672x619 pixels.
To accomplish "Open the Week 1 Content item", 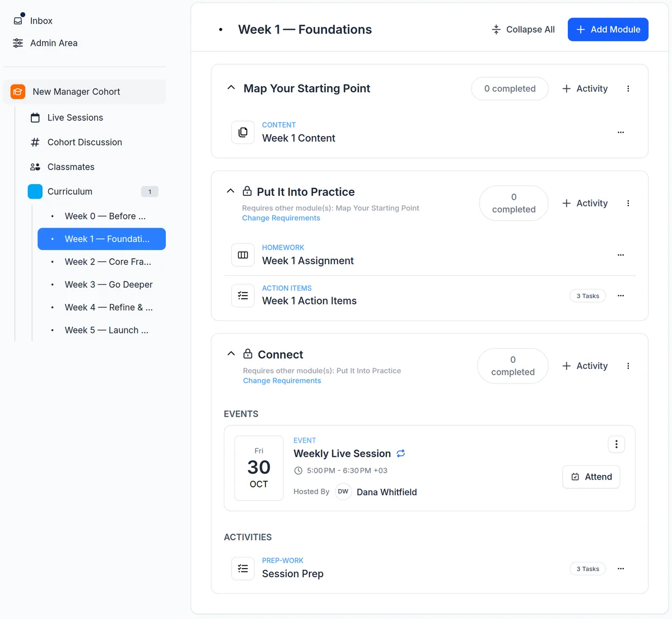I will 298,138.
